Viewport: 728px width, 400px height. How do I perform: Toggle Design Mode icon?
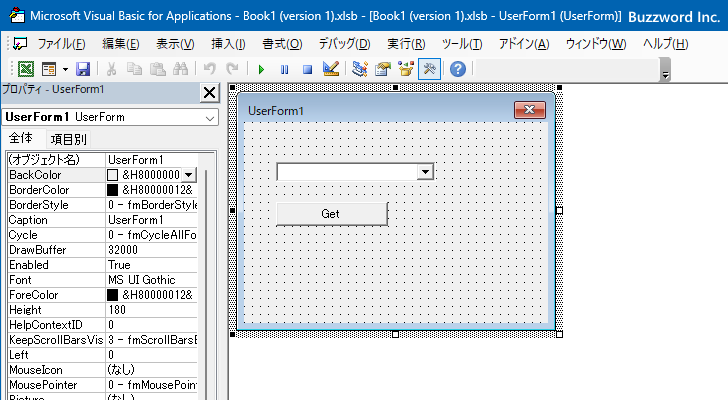(331, 69)
